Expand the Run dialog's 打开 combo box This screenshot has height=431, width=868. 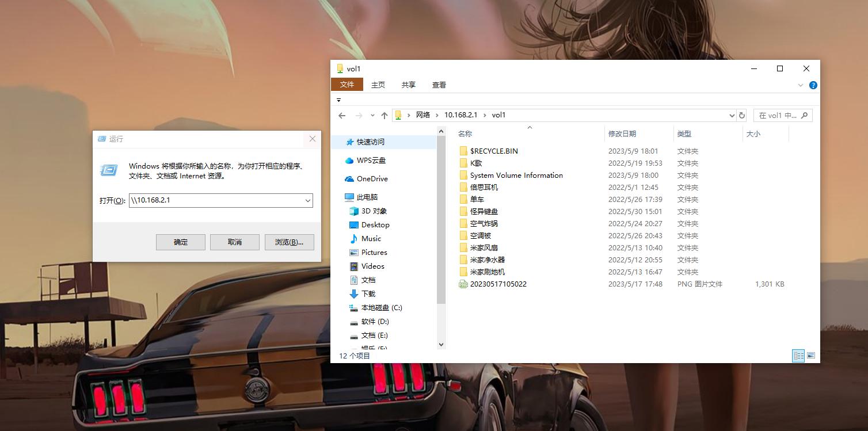click(307, 200)
